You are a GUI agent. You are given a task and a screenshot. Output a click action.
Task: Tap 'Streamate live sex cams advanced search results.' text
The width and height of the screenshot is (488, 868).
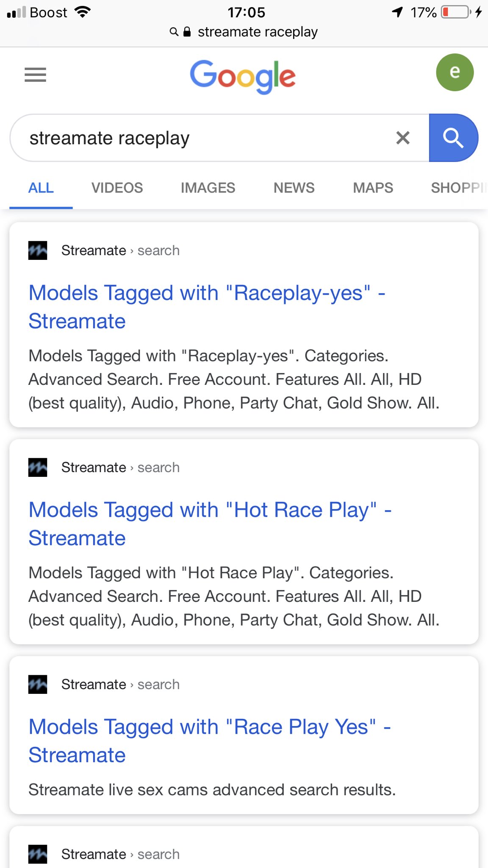(x=212, y=790)
